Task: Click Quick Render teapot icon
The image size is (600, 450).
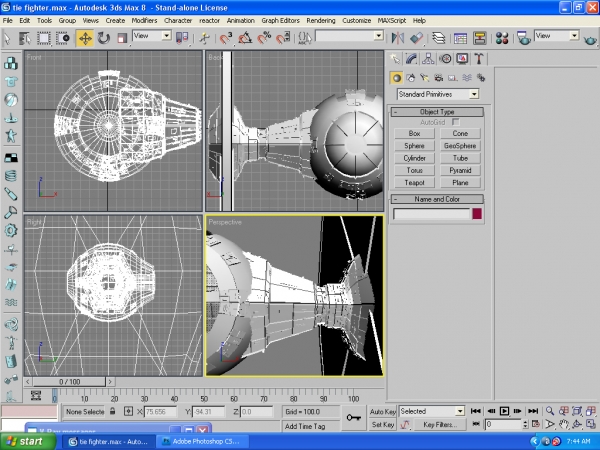Action: (x=590, y=39)
